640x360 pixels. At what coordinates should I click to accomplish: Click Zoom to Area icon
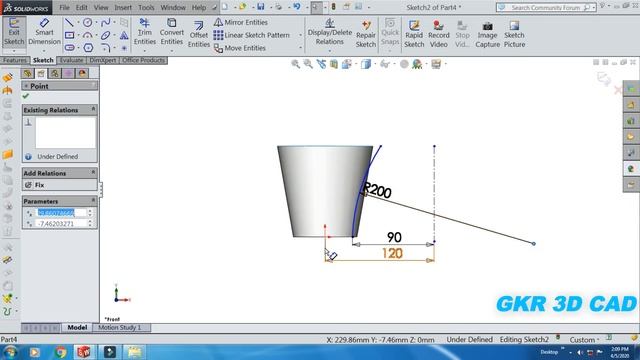click(308, 64)
